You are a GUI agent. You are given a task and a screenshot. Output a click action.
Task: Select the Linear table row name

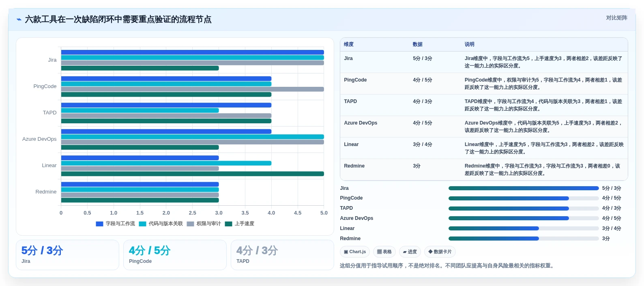pyautogui.click(x=351, y=144)
